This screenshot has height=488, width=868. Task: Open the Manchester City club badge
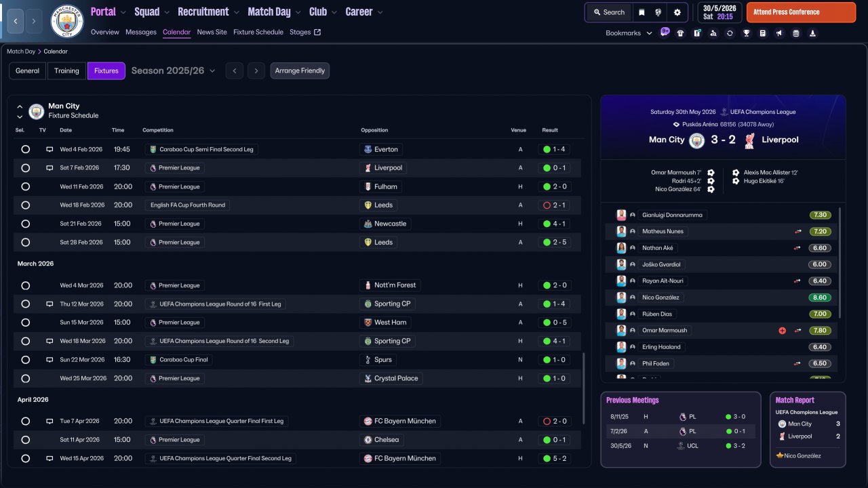pyautogui.click(x=67, y=21)
